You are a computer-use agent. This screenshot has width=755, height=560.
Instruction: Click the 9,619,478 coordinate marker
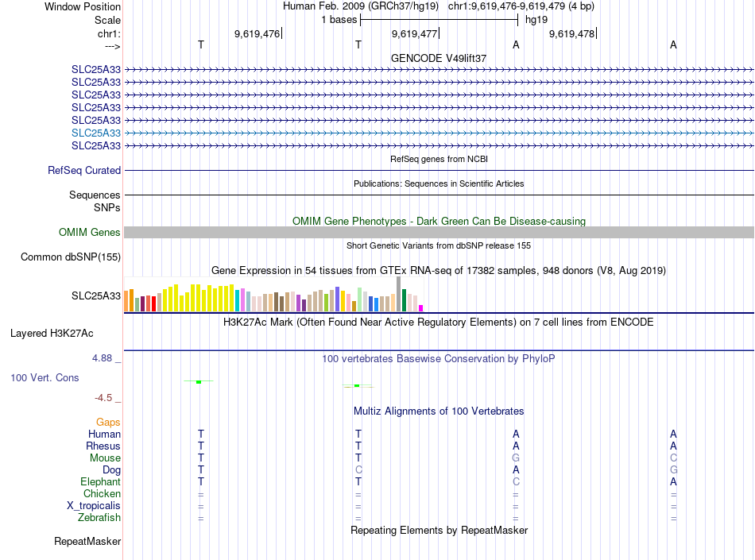pos(572,33)
